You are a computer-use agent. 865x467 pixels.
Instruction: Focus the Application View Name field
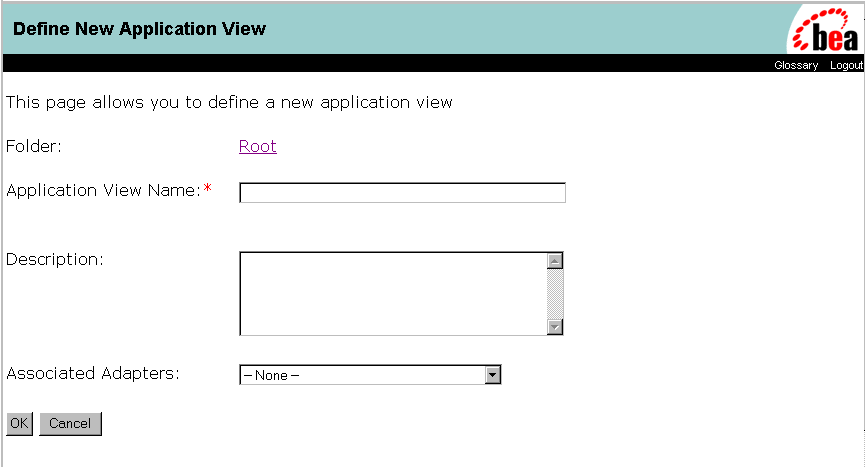click(402, 193)
